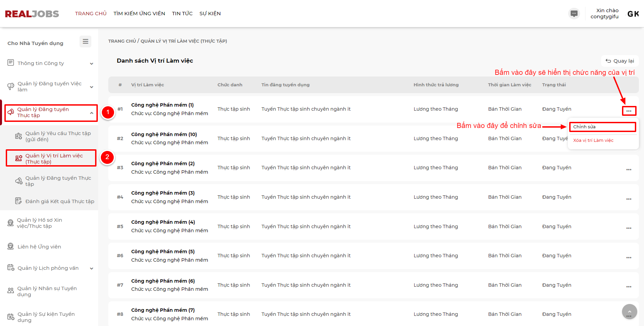Screen dimensions: 644x326
Task: Click the REALJOBS logo
Action: tap(32, 14)
